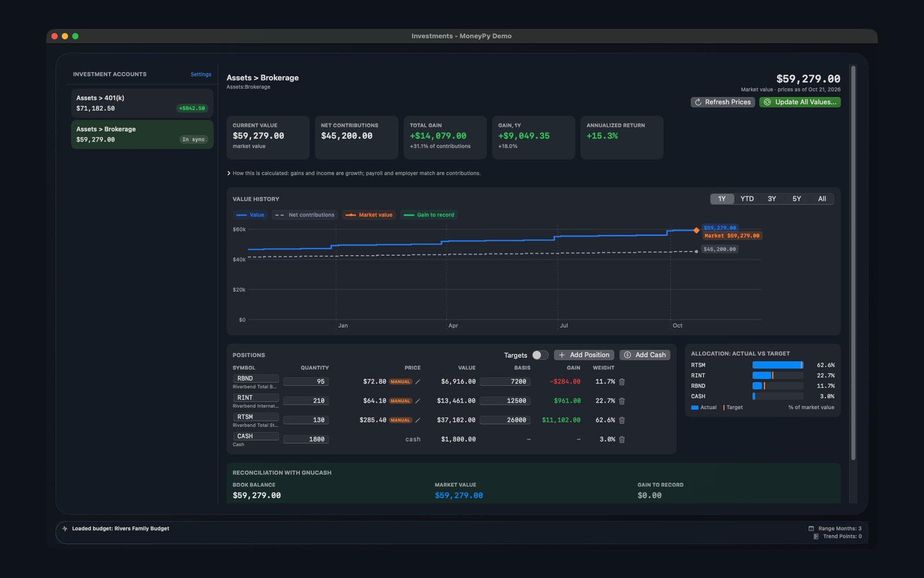The width and height of the screenshot is (924, 578).
Task: Show the All time range
Action: coord(822,199)
